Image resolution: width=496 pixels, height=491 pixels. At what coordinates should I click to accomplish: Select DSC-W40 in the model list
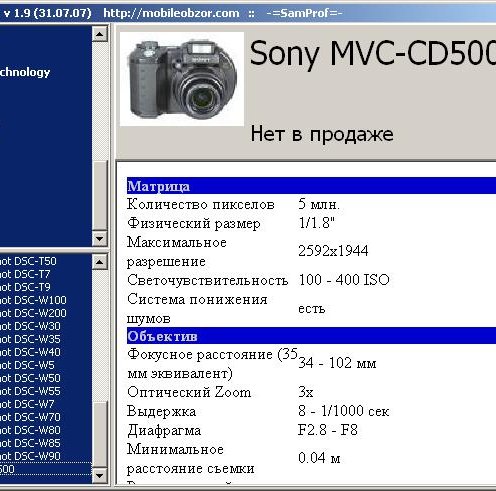[x=30, y=352]
